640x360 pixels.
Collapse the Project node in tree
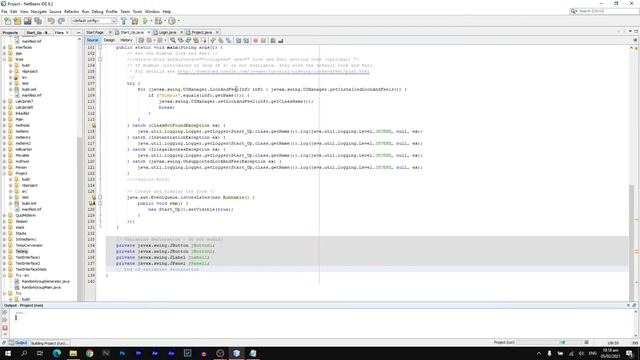click(4, 173)
